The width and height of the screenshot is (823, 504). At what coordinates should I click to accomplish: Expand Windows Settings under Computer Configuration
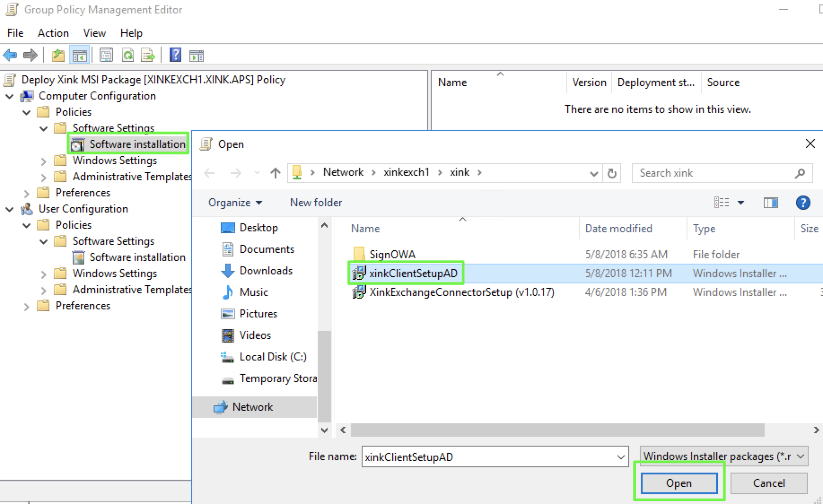(44, 161)
